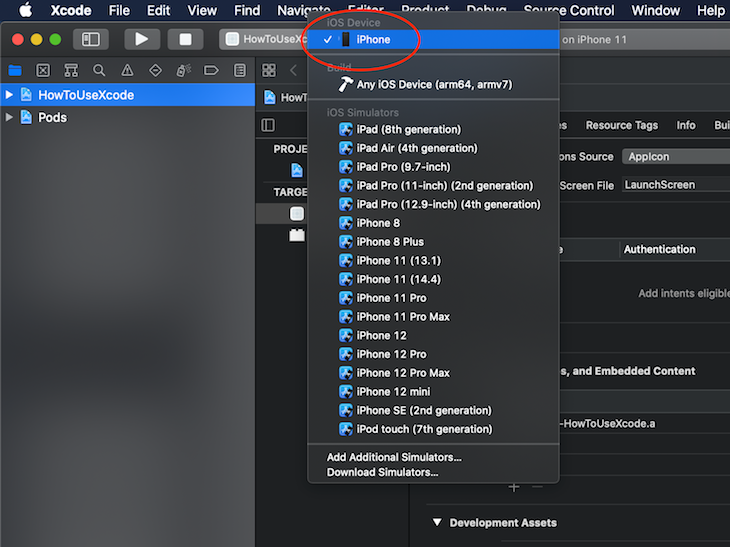Open the Help menu

pyautogui.click(x=710, y=10)
